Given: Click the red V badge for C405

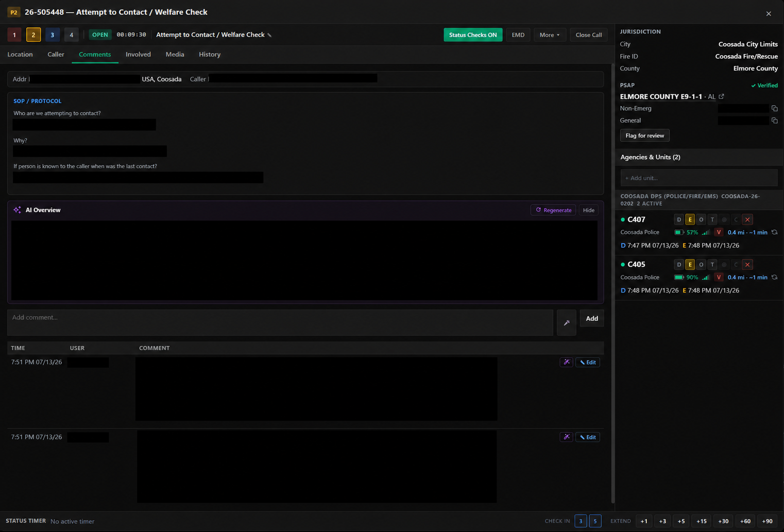Looking at the screenshot, I should 719,277.
